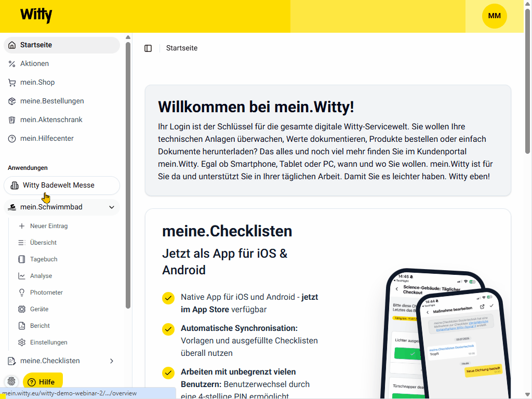The height and width of the screenshot is (399, 532).
Task: Click the mein.Aktenschrank file cabinet icon
Action: tap(12, 120)
